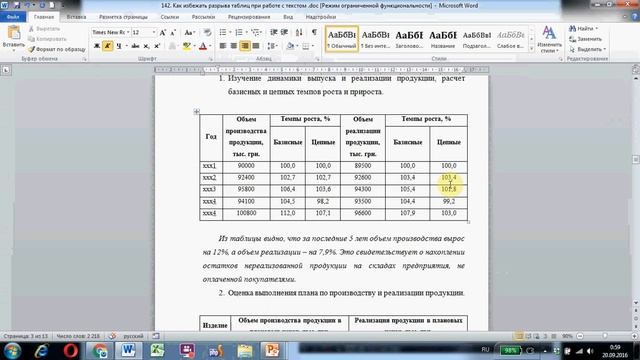Click the vertical scrollbar down arrow

tap(636, 303)
